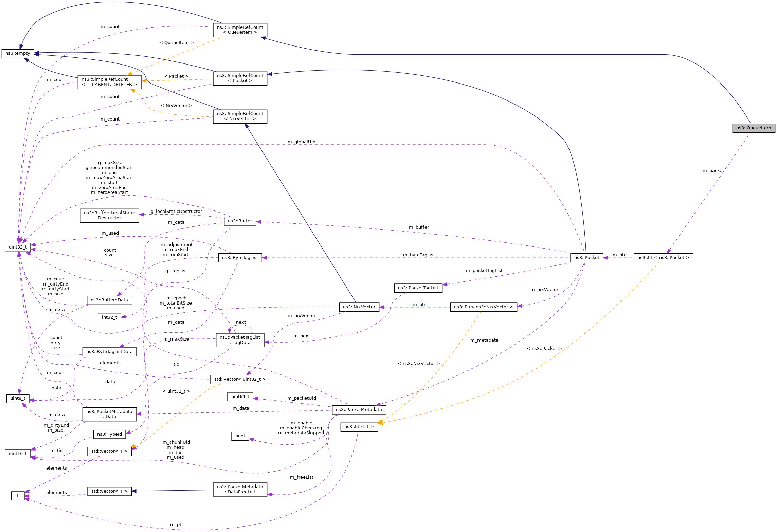The width and height of the screenshot is (777, 532).
Task: Click the std::vector< T > node pointed at by < uint32_t >
Action: tap(109, 451)
